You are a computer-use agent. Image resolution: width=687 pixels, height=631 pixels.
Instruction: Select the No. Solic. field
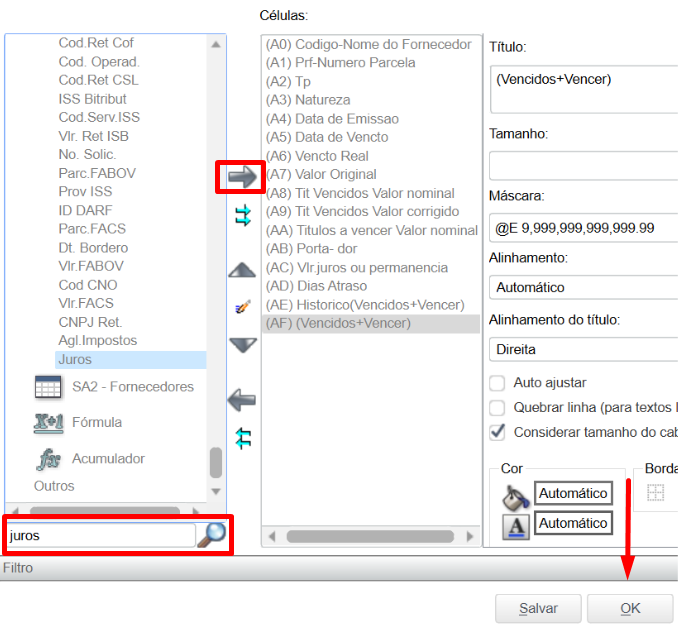tap(87, 154)
